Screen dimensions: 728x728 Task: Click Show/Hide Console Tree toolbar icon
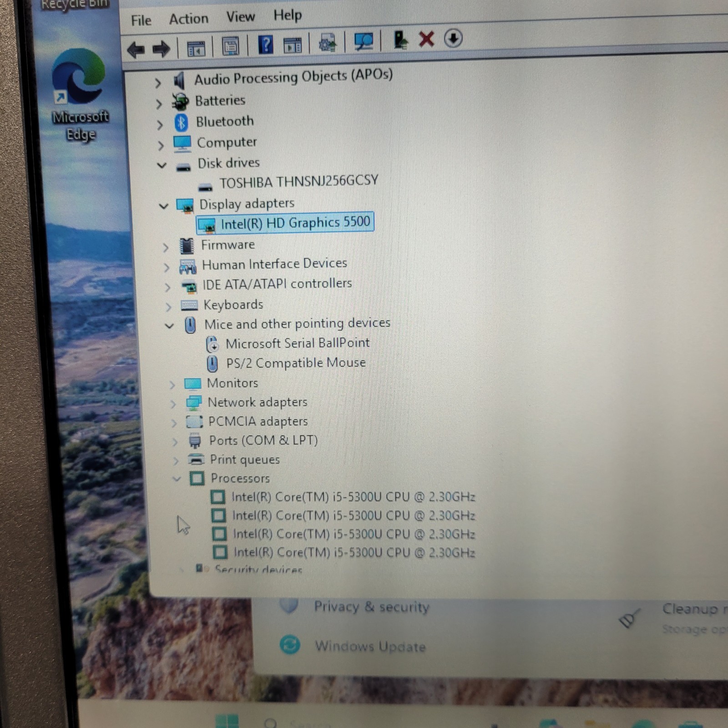[196, 48]
